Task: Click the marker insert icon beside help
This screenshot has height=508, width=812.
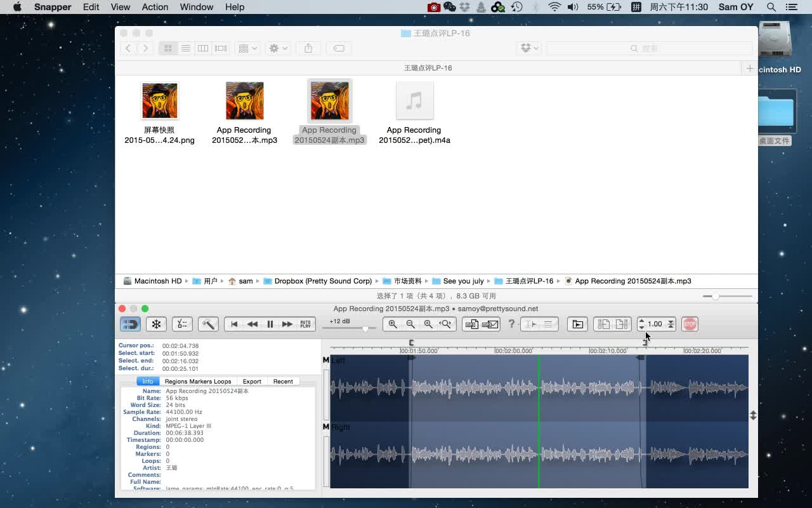Action: click(530, 324)
